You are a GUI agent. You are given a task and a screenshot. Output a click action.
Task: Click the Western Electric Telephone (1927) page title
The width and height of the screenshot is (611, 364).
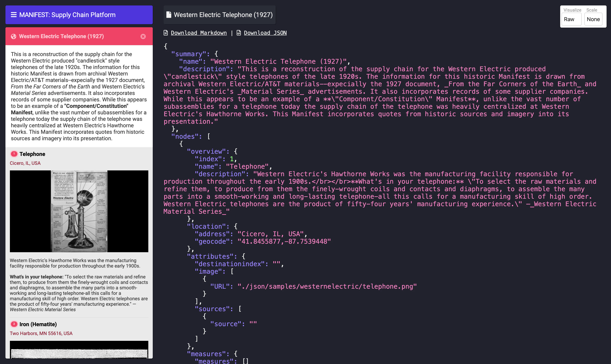point(223,15)
